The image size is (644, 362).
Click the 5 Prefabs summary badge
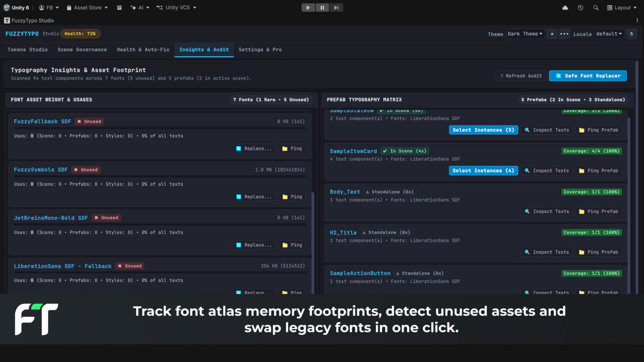(573, 99)
